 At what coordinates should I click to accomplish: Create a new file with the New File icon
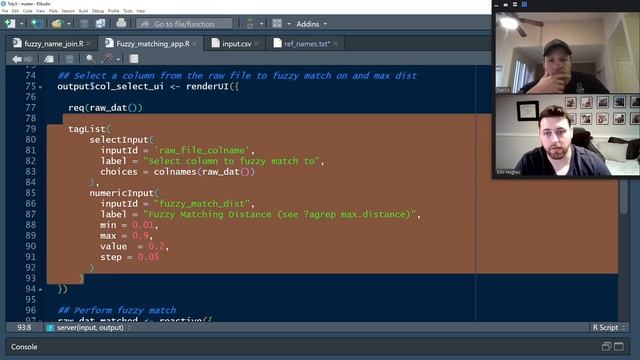pyautogui.click(x=10, y=24)
